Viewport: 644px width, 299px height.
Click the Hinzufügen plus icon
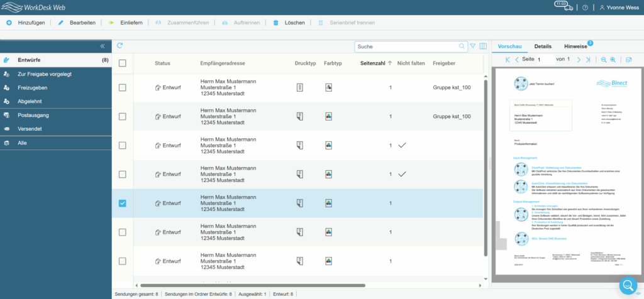point(9,23)
